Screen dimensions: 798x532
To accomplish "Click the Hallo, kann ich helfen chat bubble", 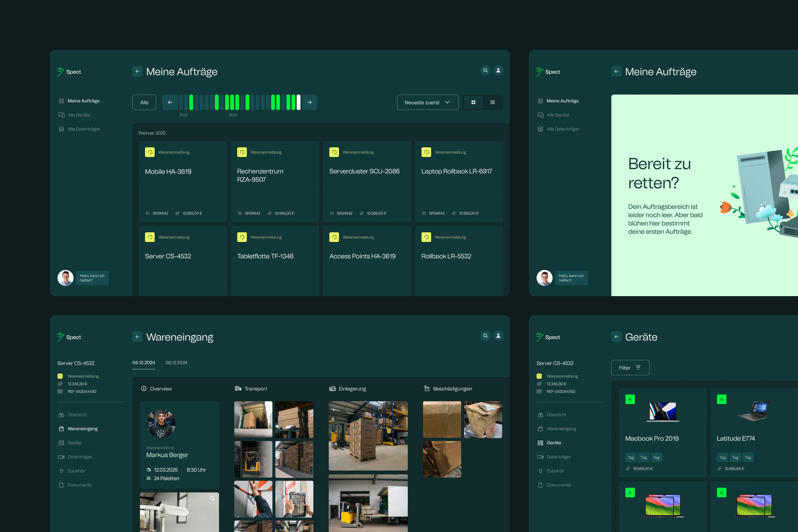I will pyautogui.click(x=92, y=278).
